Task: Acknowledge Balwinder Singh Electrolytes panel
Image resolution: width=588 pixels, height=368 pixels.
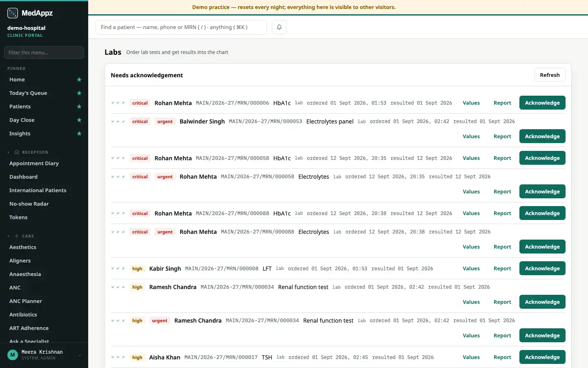Action: tap(542, 136)
